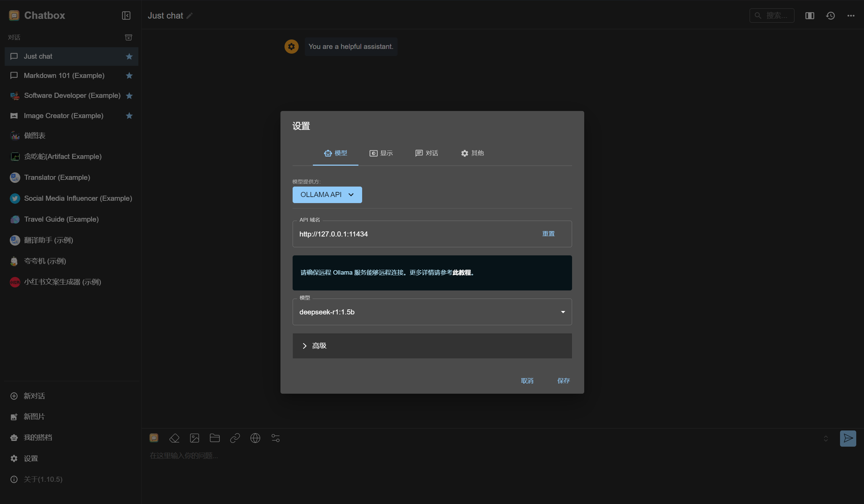Click the Chatbox model icon in input toolbar
This screenshot has width=864, height=504.
pos(154,438)
